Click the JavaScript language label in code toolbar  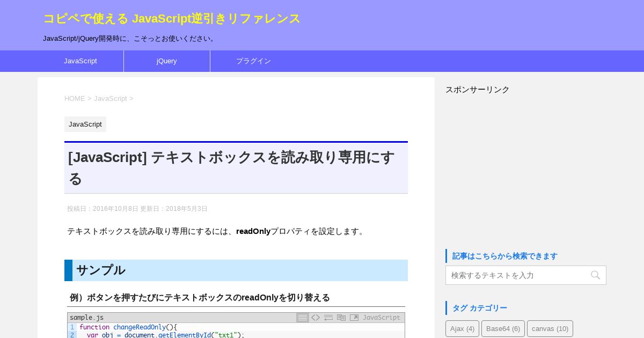382,318
